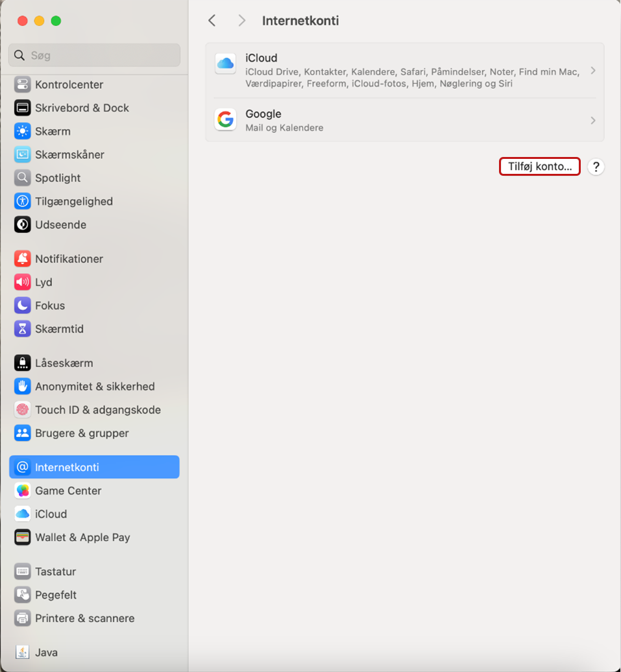Select the Skrivebord & Dock label
621x672 pixels.
click(x=82, y=108)
